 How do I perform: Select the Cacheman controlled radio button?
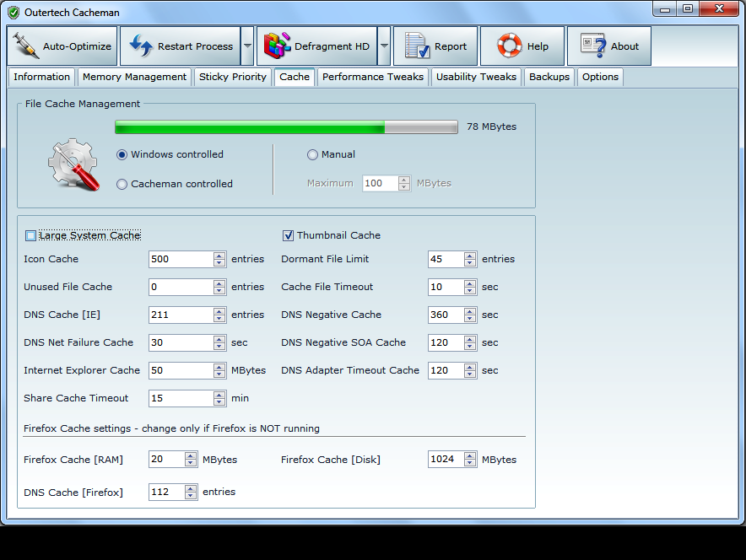122,184
